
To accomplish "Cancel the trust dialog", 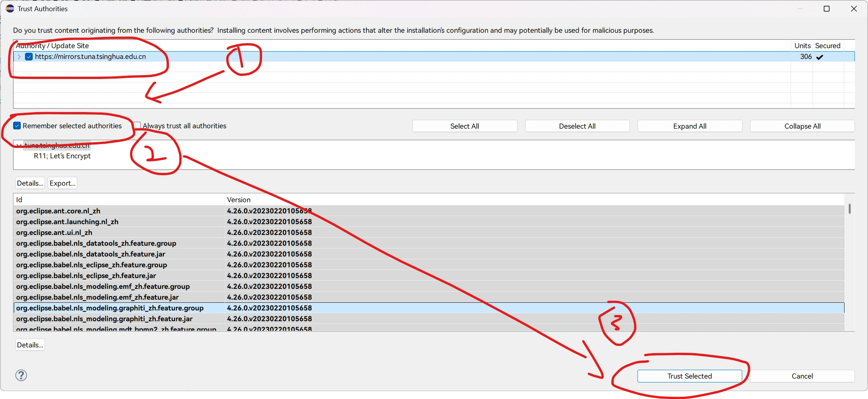I will (x=802, y=376).
